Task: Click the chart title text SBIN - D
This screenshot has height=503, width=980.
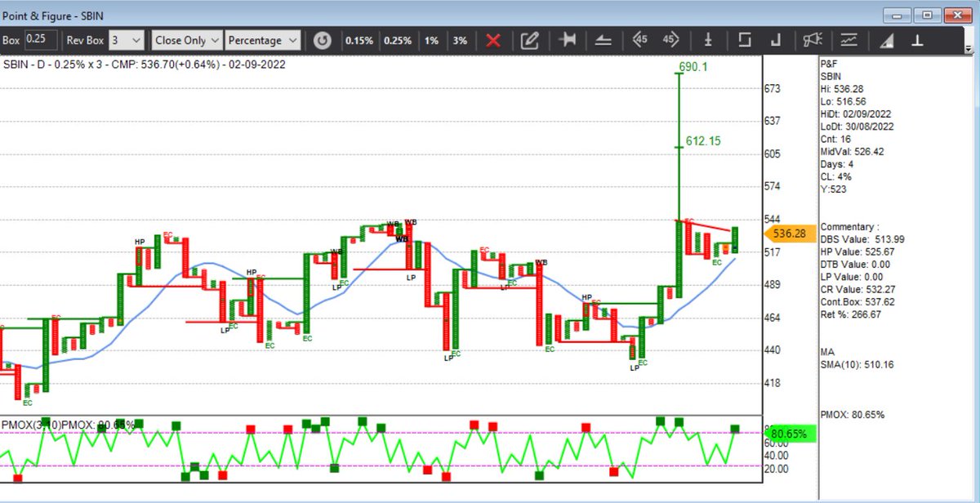Action: point(25,65)
